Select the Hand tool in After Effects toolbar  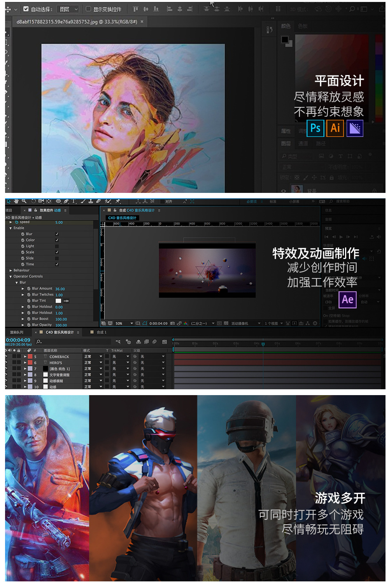click(x=16, y=201)
